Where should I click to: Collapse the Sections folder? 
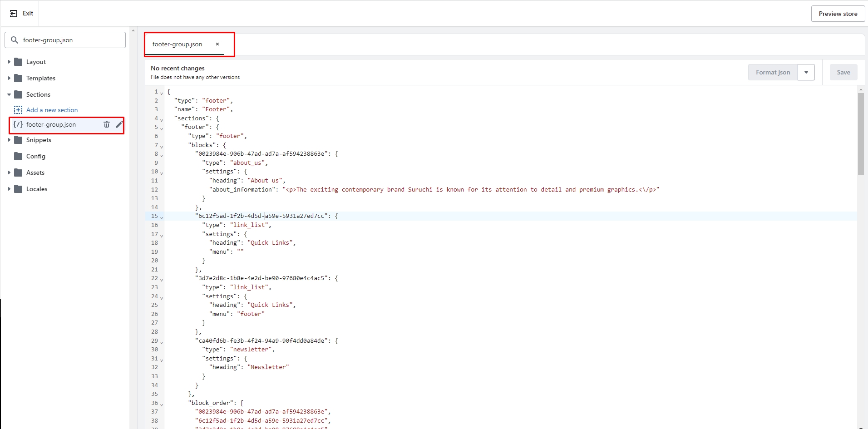pyautogui.click(x=9, y=94)
